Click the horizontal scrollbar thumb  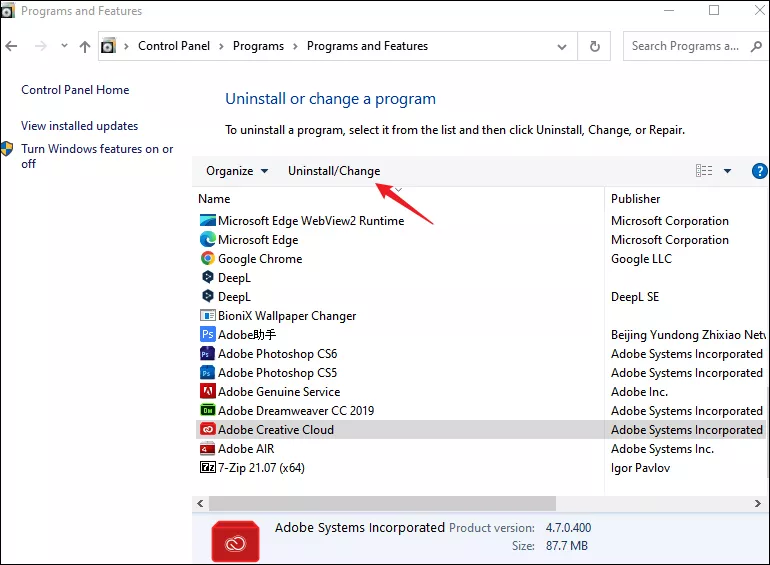tap(383, 503)
